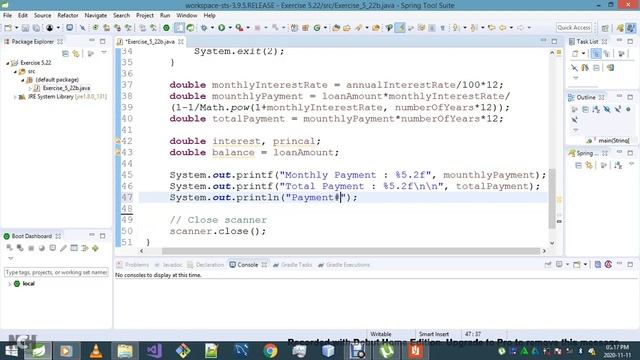Toggle Link with Editor in Package Explorer
The width and height of the screenshot is (640, 360).
76,53
